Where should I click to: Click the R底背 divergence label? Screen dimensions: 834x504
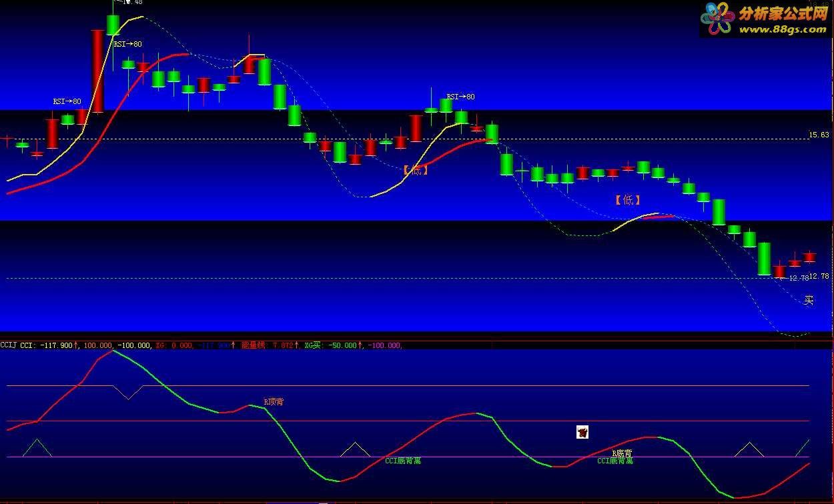click(x=622, y=453)
